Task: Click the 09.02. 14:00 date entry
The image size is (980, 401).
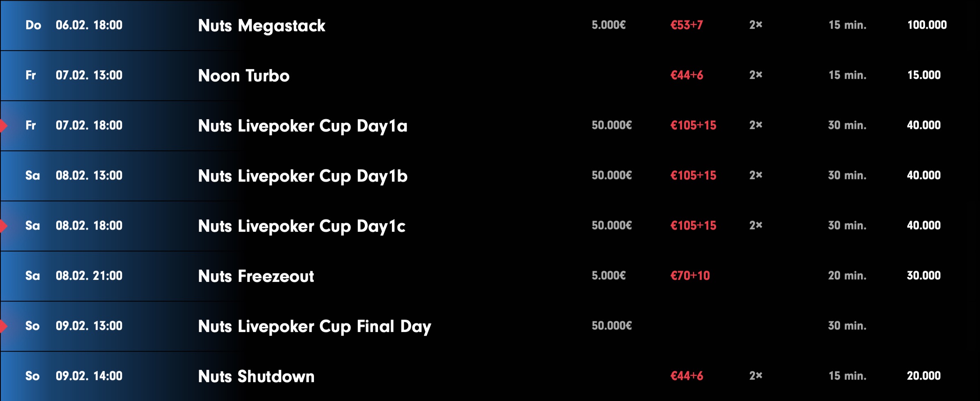Action: [89, 376]
